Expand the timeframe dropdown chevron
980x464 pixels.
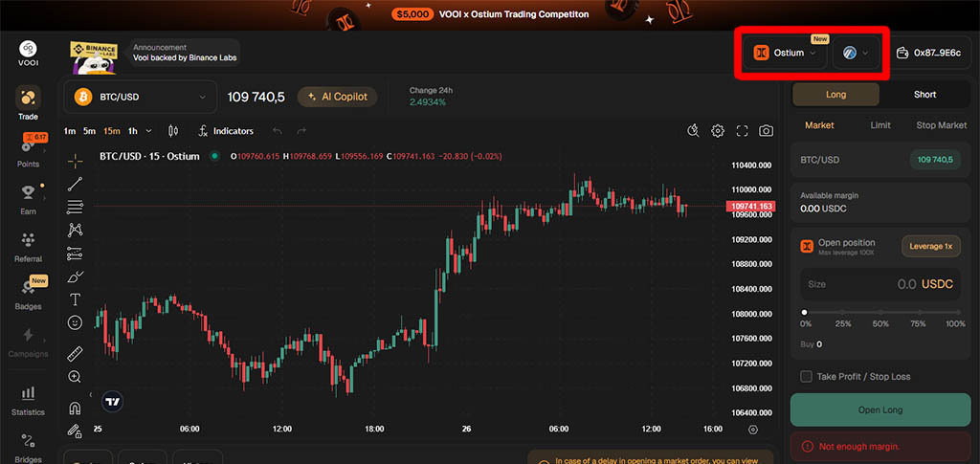148,131
